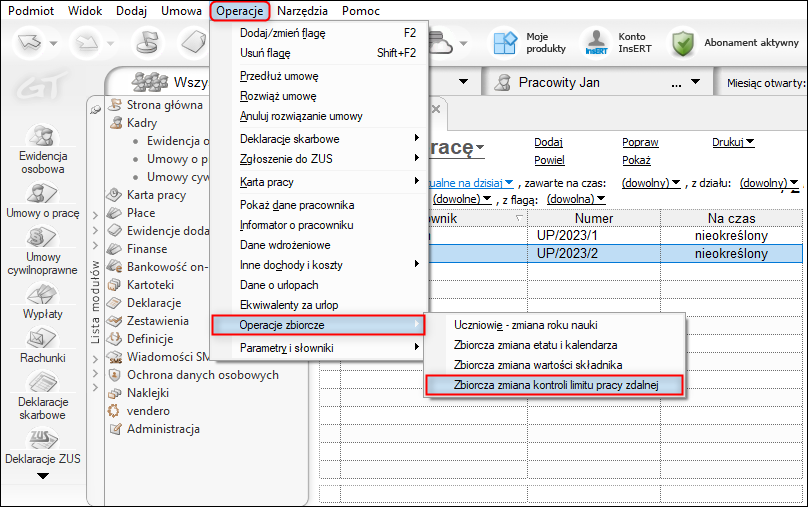
Task: Open the Operacje menu
Action: (x=240, y=11)
